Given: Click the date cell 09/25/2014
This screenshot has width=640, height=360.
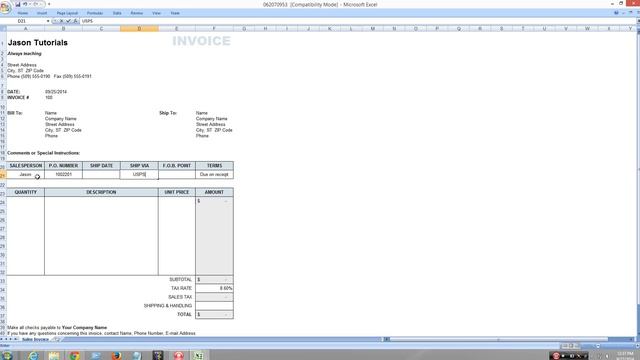Looking at the screenshot, I should click(56, 92).
